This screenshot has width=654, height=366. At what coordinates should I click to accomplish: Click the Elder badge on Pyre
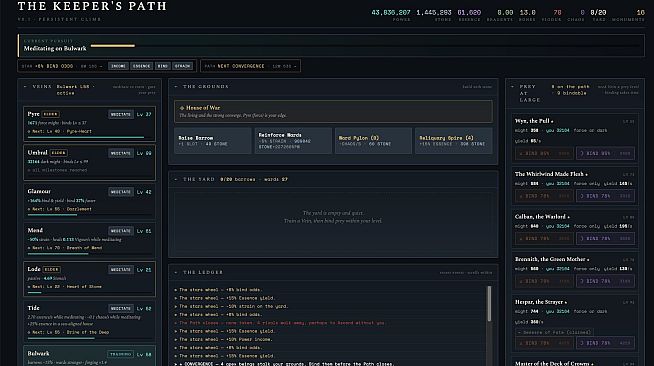(x=50, y=114)
